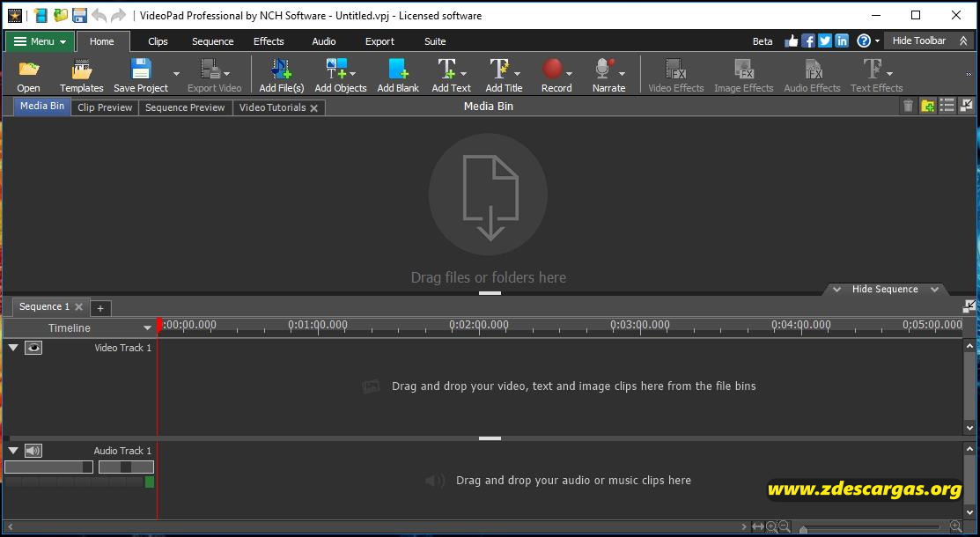The image size is (980, 537).
Task: Switch to the Sequence ribbon tab
Action: (x=212, y=41)
